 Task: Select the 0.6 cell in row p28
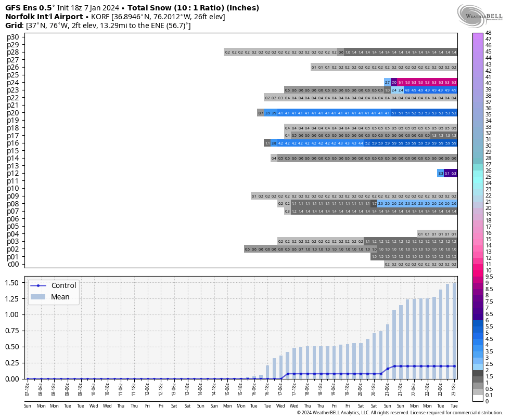click(x=341, y=52)
